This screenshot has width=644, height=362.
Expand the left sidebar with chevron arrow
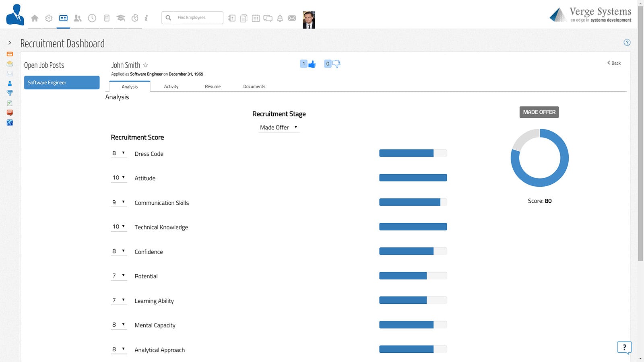(10, 43)
